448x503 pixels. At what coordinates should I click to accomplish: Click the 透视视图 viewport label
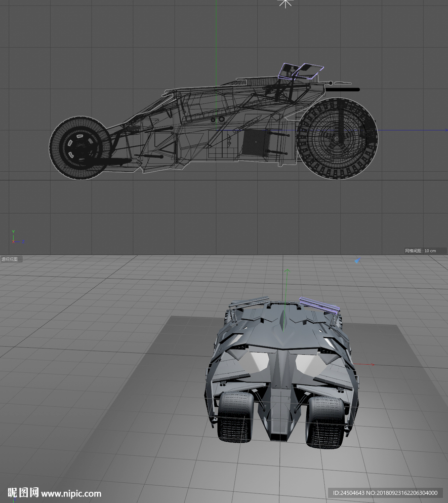10,259
